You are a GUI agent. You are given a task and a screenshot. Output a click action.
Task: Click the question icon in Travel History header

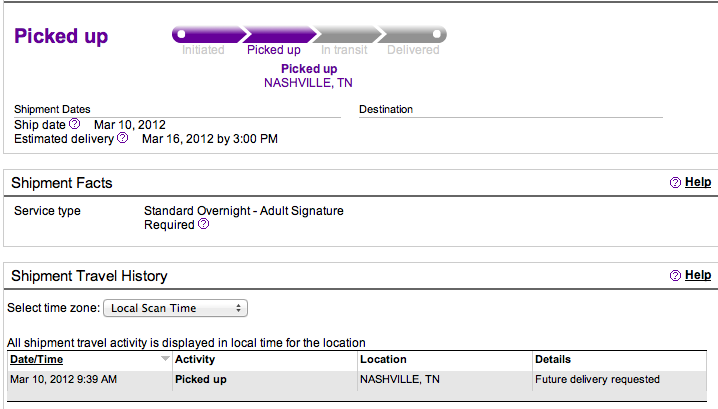coord(675,275)
